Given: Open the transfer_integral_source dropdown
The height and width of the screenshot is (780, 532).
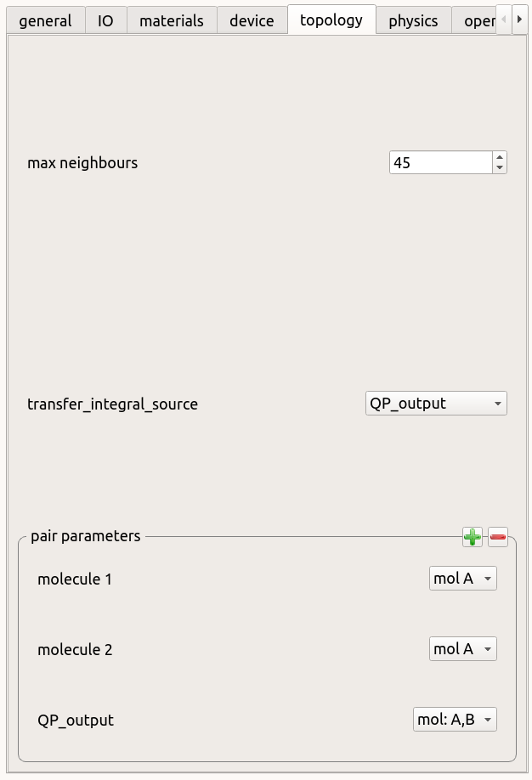Looking at the screenshot, I should (x=436, y=404).
